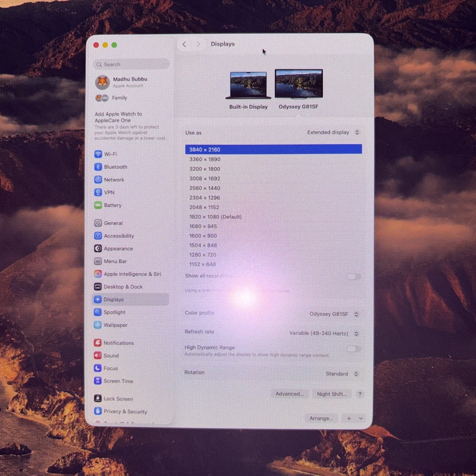The height and width of the screenshot is (476, 476).
Task: Open Notifications bell icon
Action: coord(98,343)
